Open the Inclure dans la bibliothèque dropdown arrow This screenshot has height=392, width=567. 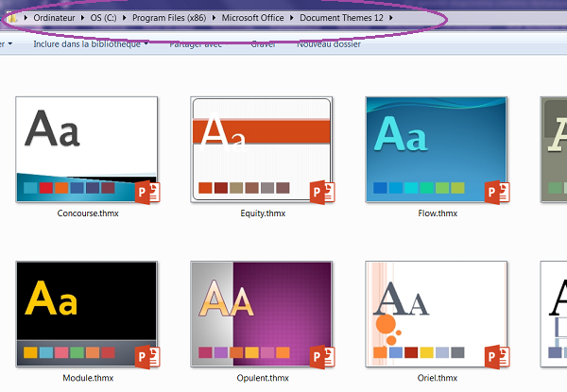[x=146, y=43]
